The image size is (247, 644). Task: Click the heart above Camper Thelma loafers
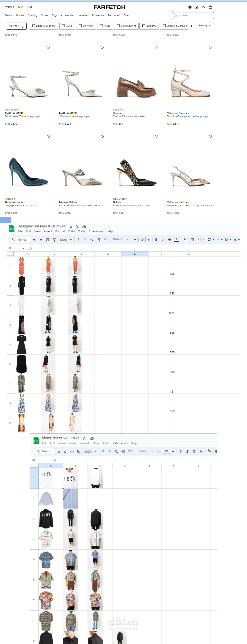(x=156, y=48)
